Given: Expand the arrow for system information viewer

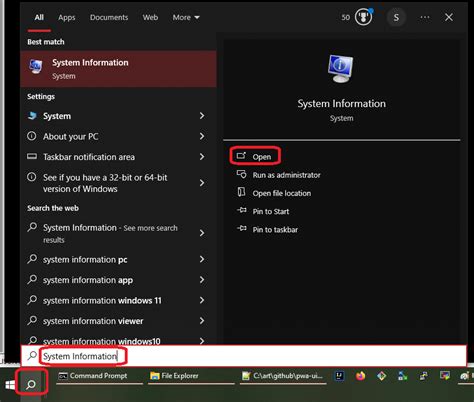Looking at the screenshot, I should pos(202,321).
